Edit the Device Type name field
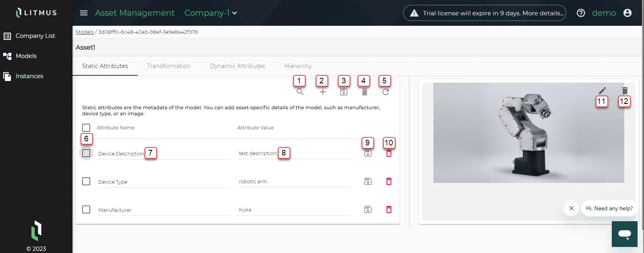Image resolution: width=644 pixels, height=253 pixels. coord(164,182)
